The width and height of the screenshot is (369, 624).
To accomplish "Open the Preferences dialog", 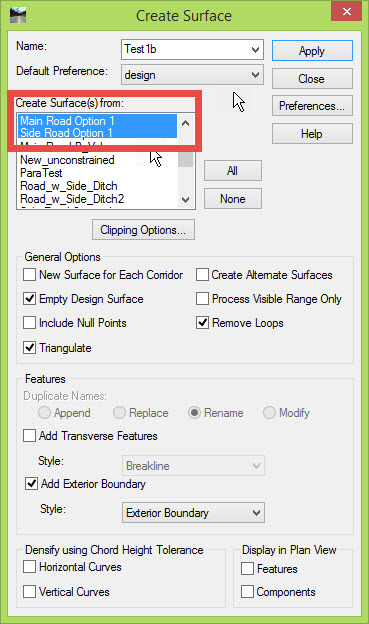I will [312, 106].
